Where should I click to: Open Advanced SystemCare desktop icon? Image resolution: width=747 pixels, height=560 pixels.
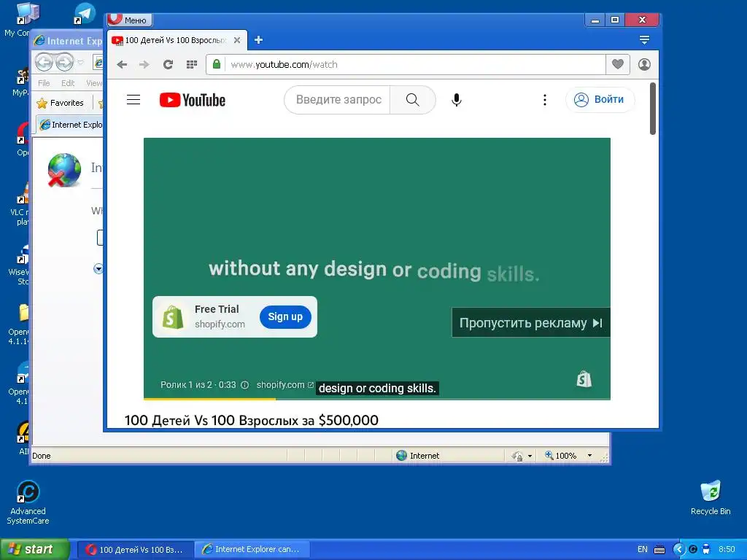click(28, 502)
